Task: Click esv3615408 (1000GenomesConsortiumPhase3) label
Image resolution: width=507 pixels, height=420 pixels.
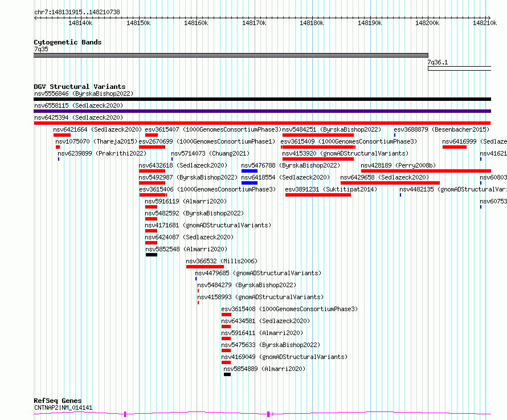Action: pos(289,309)
